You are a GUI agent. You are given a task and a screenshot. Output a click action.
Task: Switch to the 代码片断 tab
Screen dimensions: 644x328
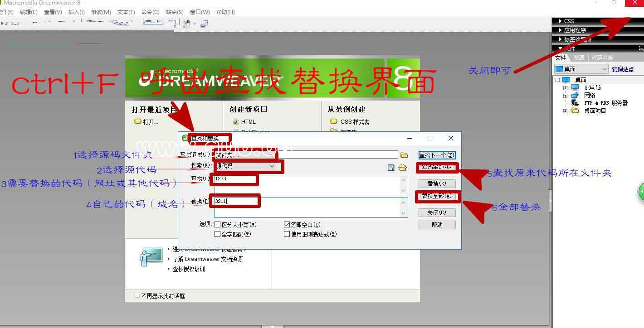[x=602, y=58]
